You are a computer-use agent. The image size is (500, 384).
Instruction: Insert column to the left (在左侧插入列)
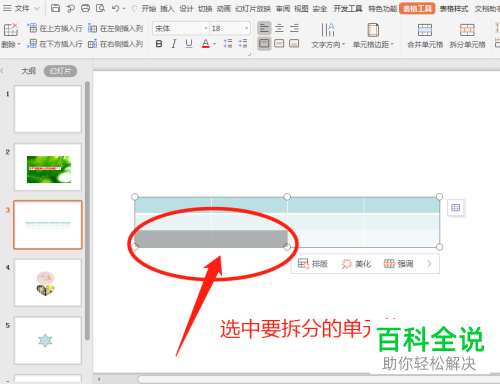point(115,29)
